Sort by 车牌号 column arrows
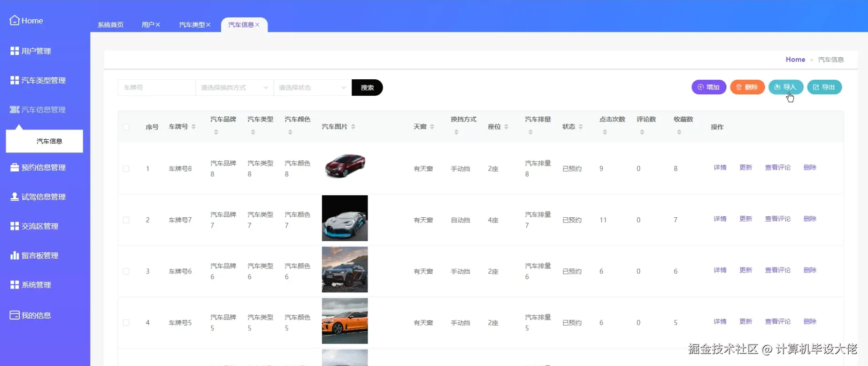Image resolution: width=868 pixels, height=366 pixels. point(193,127)
